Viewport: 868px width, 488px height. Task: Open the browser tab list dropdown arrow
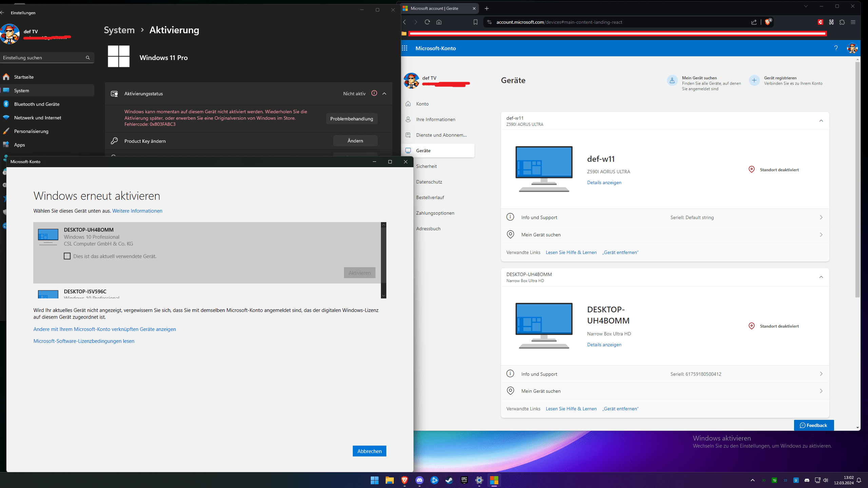click(x=806, y=6)
